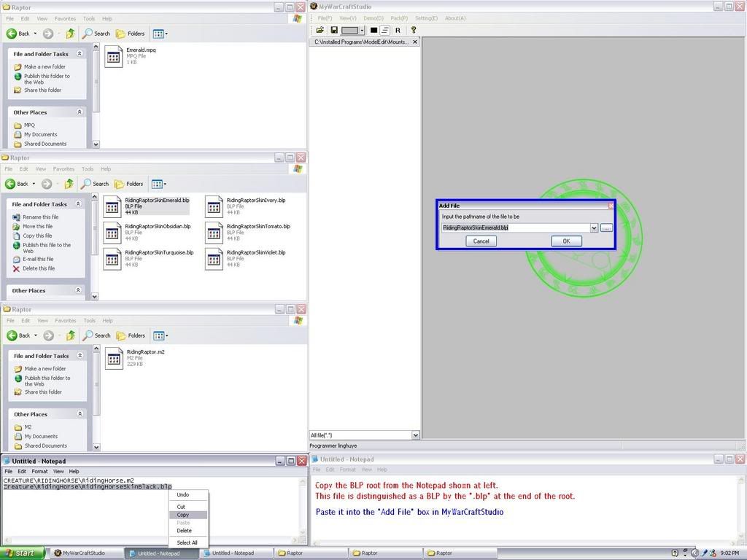Viewport: 747px width, 560px height.
Task: Toggle Folders pane in the RidingRaptor.m2 Raptor window
Action: pyautogui.click(x=131, y=335)
